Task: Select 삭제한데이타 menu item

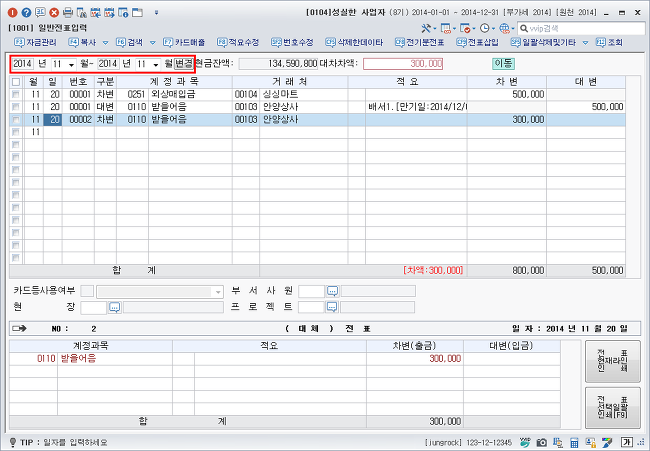Action: (x=354, y=42)
